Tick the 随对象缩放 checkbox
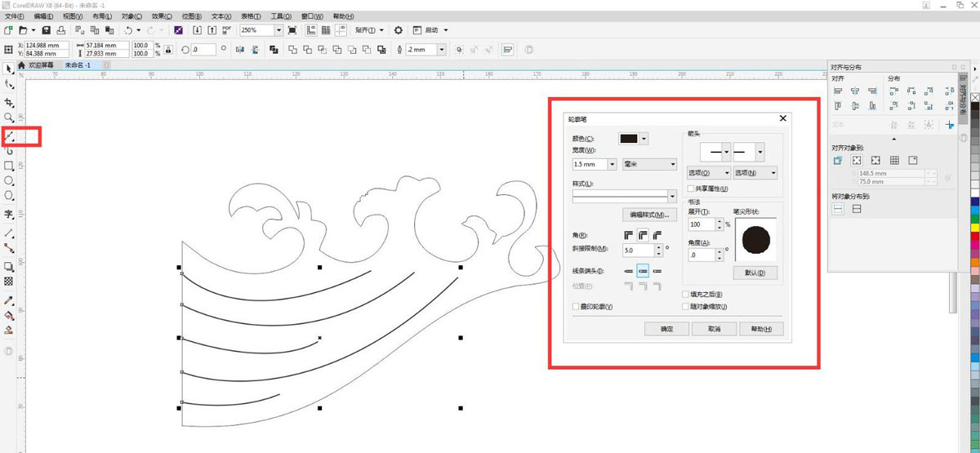The height and width of the screenshot is (453, 980). click(685, 307)
